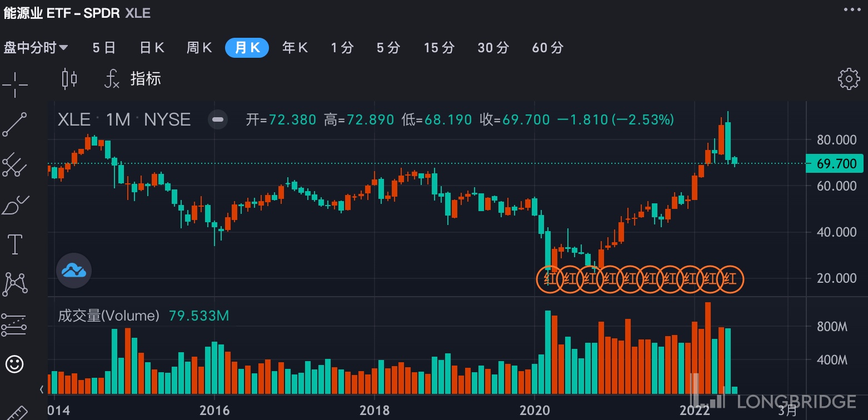The width and height of the screenshot is (868, 420).
Task: Switch to the 周K weekly candles
Action: point(199,48)
